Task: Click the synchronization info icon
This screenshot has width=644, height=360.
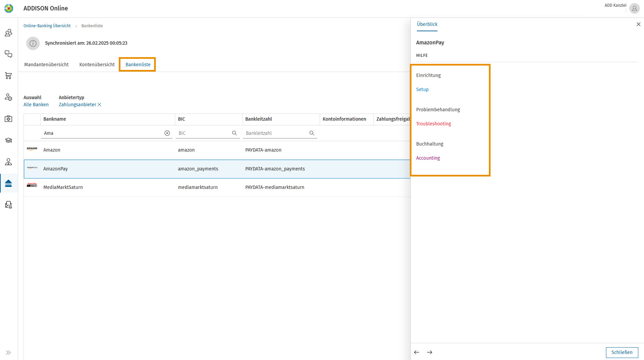Action: (x=33, y=43)
